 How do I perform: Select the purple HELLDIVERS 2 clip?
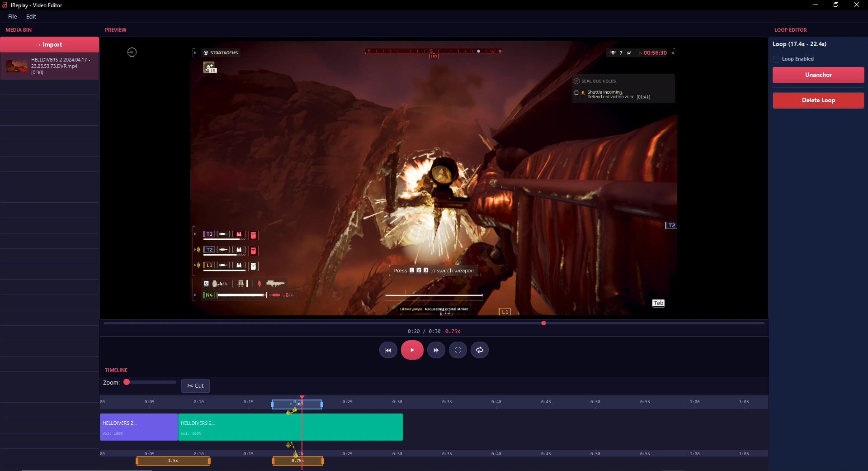pyautogui.click(x=139, y=427)
